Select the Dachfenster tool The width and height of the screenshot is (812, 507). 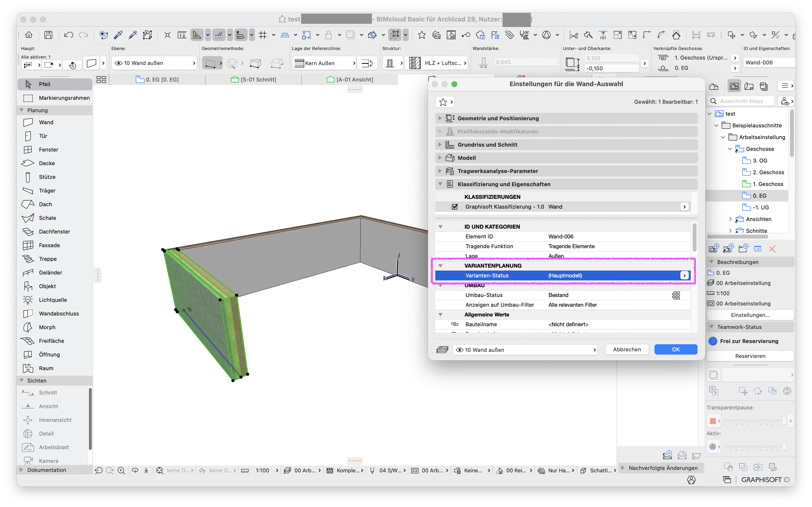[x=55, y=232]
